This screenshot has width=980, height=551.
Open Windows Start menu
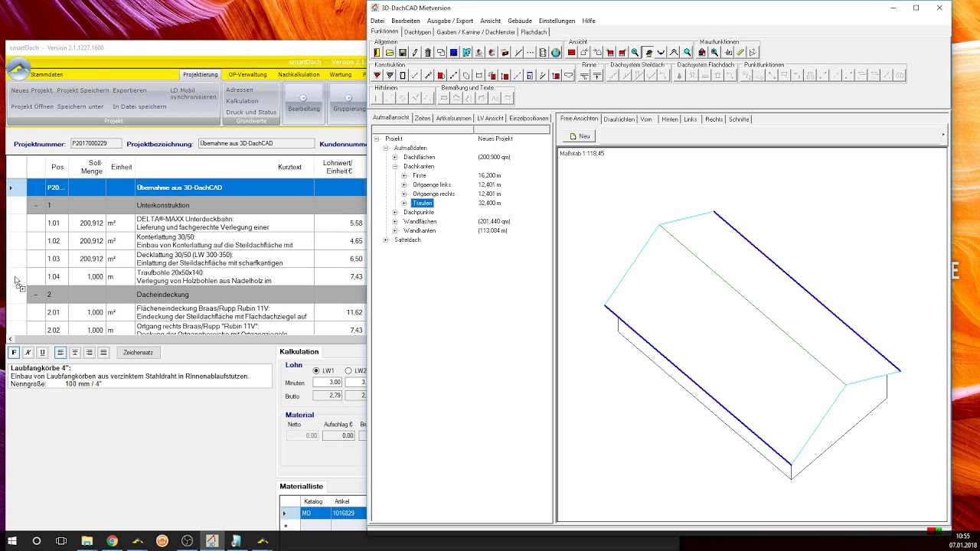11,541
